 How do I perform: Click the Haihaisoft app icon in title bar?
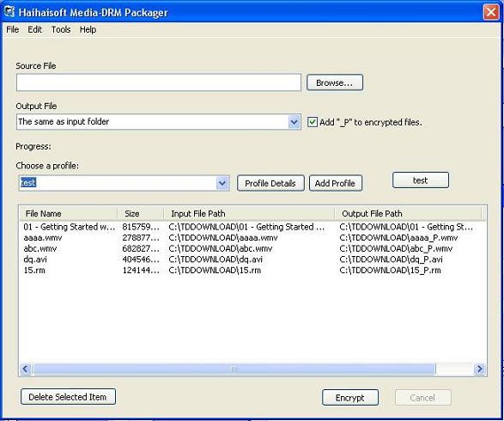coord(9,12)
